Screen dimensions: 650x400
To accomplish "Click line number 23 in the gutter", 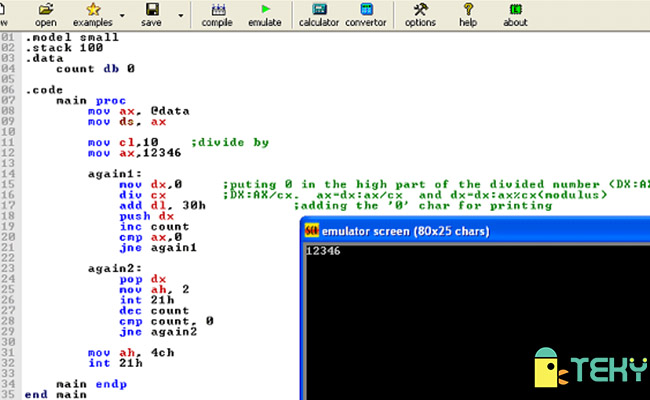I will click(8, 269).
